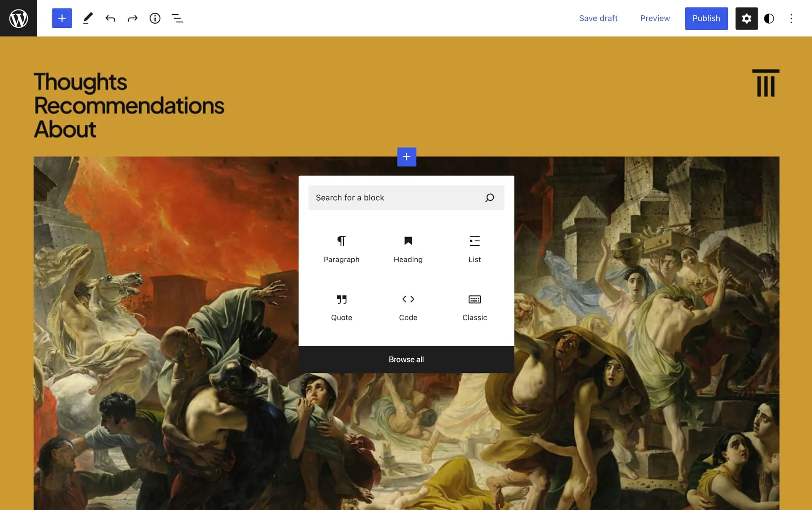Screen dimensions: 812x510
Task: Select the Quote block icon
Action: point(341,299)
